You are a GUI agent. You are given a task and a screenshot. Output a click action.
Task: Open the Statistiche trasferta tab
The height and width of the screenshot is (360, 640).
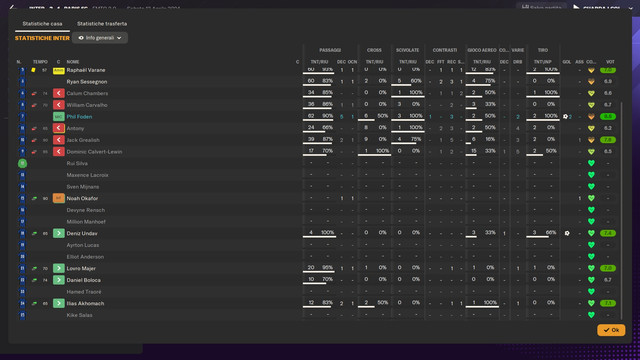(102, 24)
